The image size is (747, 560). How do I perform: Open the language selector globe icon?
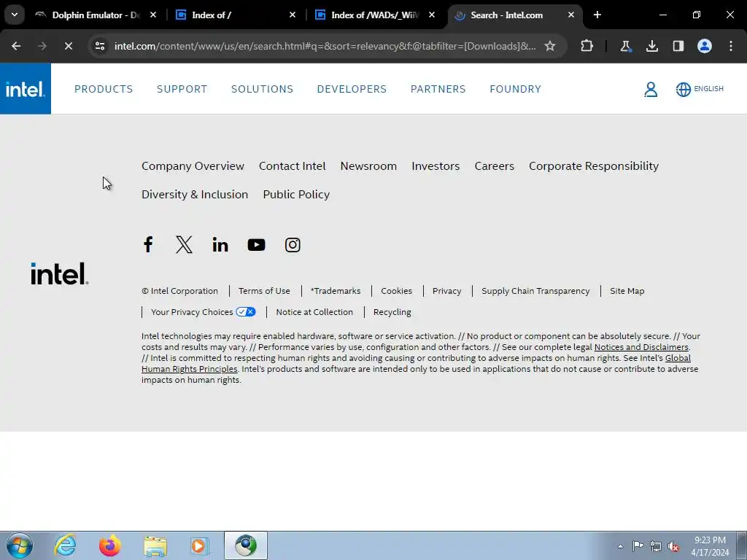point(683,89)
